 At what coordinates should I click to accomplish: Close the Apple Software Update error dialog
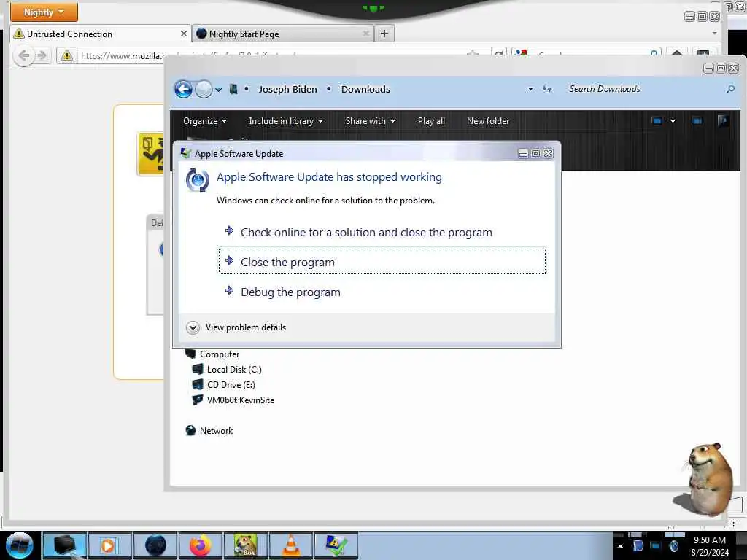click(549, 153)
